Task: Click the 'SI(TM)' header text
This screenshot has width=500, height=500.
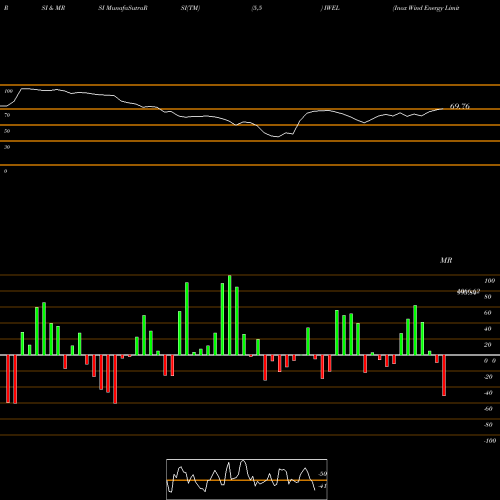Action: tap(190, 8)
